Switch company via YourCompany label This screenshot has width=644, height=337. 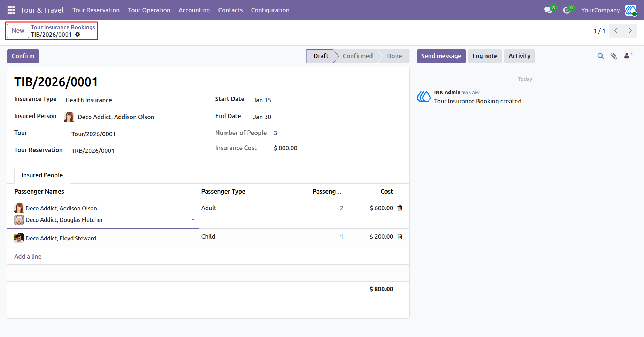click(600, 10)
